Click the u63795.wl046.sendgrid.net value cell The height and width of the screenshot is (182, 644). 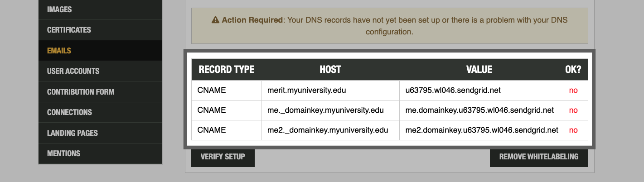click(453, 90)
